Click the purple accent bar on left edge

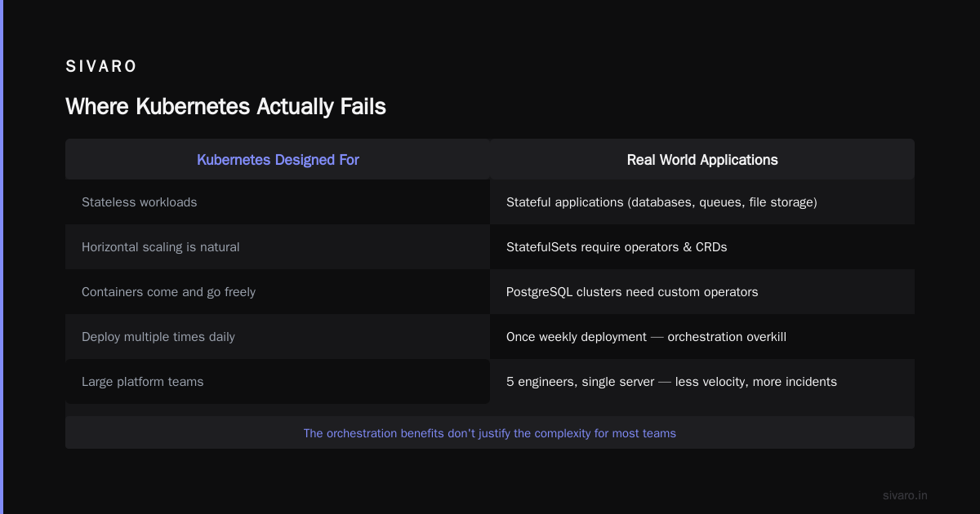(2, 257)
